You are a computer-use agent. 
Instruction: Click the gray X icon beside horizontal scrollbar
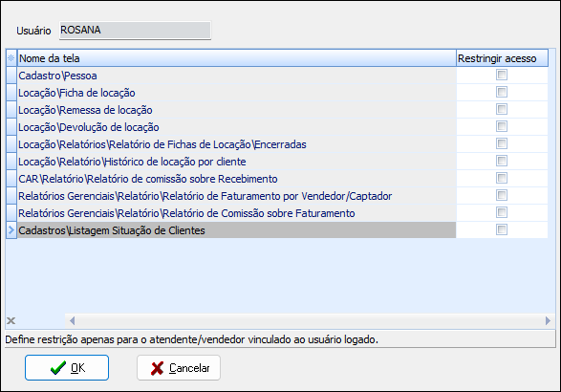[11, 320]
